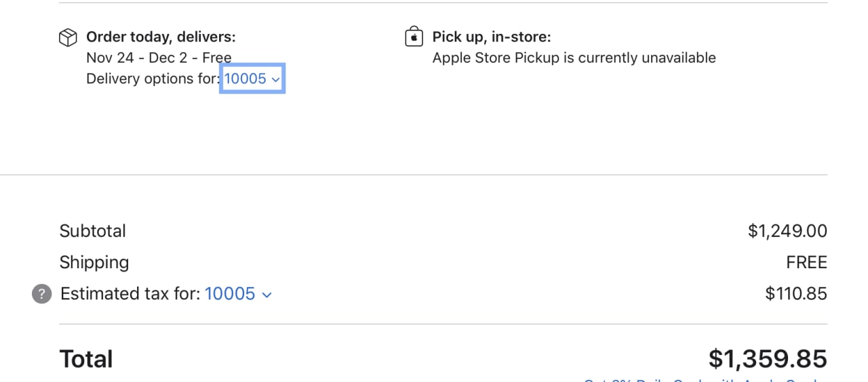Screen dimensions: 868x382
Task: Click the Subtotal label
Action: 93,231
